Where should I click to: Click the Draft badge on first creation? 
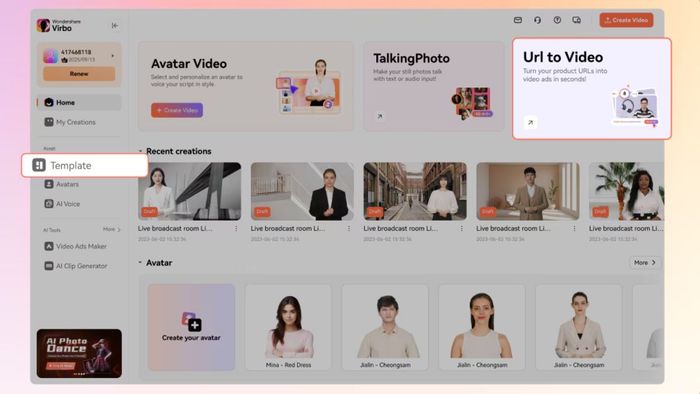pos(150,212)
